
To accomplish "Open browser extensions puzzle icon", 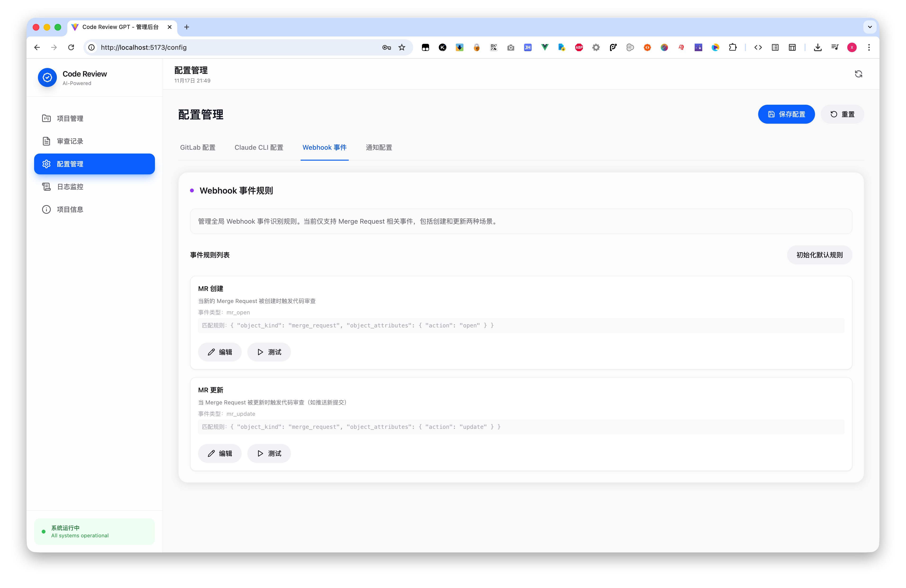I will pos(732,47).
